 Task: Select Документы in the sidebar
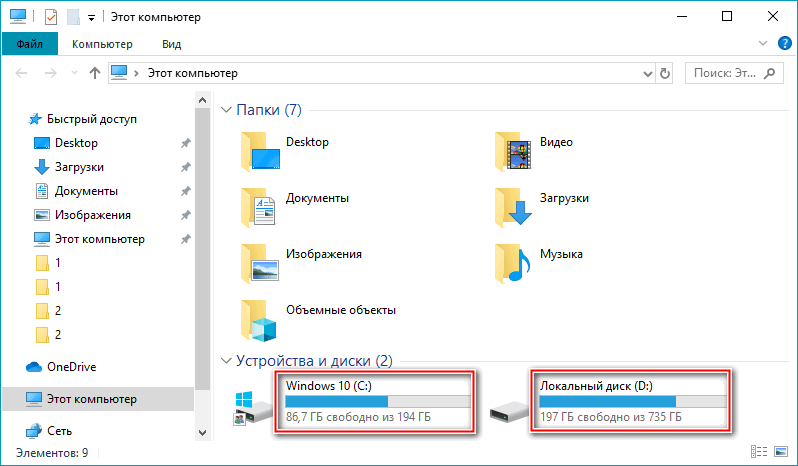tap(86, 191)
